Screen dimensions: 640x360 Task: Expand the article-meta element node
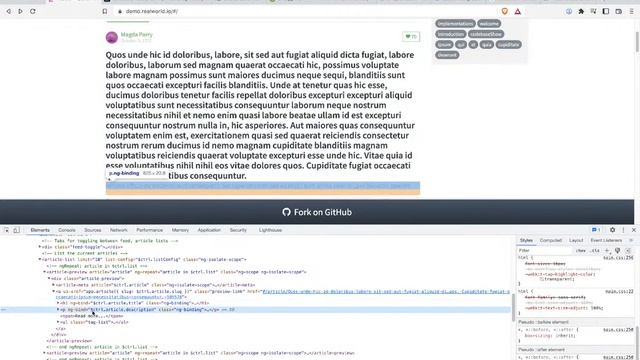[53, 285]
